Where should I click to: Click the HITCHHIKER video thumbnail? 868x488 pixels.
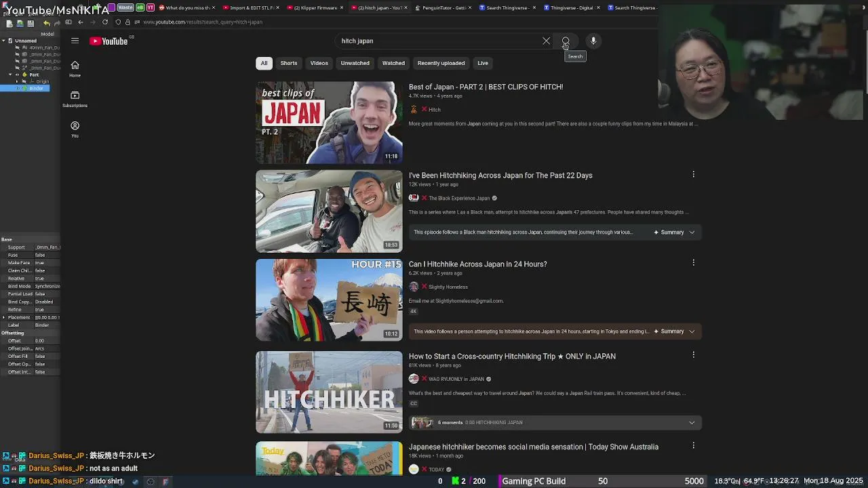329,392
